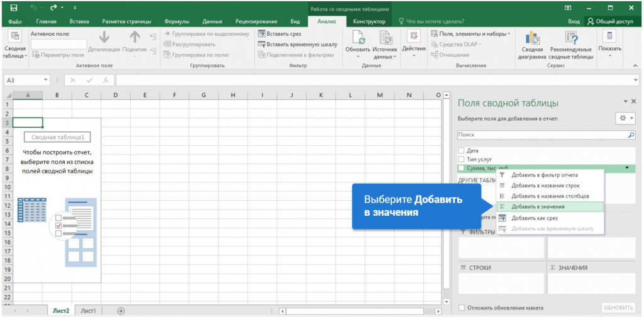Open the Лист1 sheet tab
Viewport: 644px width, 317px height.
(88, 311)
